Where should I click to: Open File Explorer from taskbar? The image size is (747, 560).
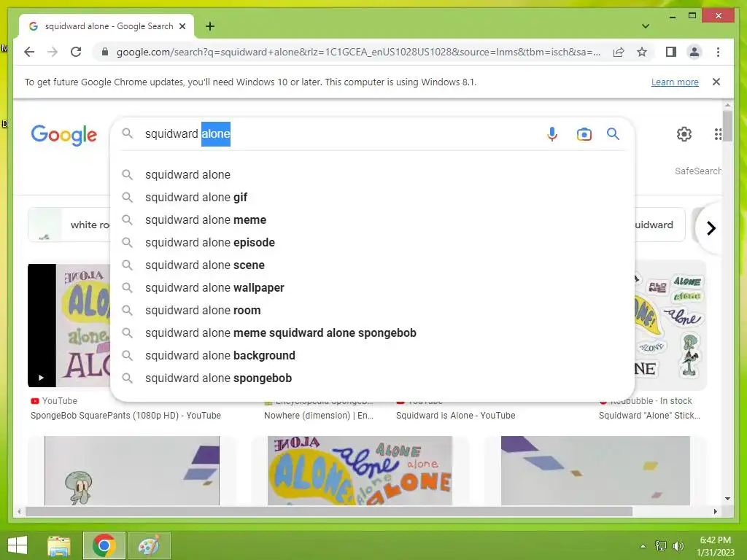tap(59, 545)
